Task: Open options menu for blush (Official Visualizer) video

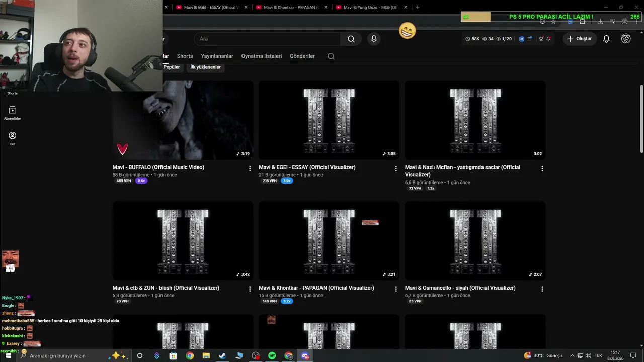Action: [250, 289]
